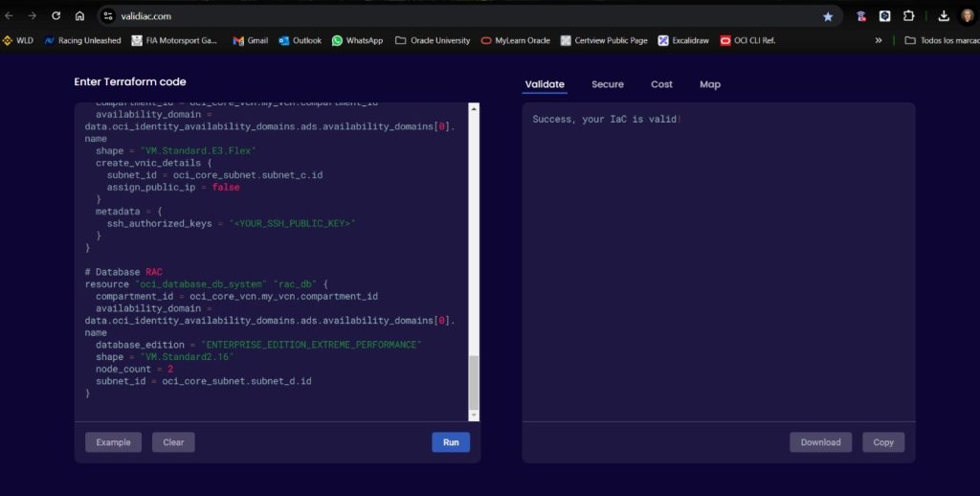Switch to the Cost tab

coord(661,84)
